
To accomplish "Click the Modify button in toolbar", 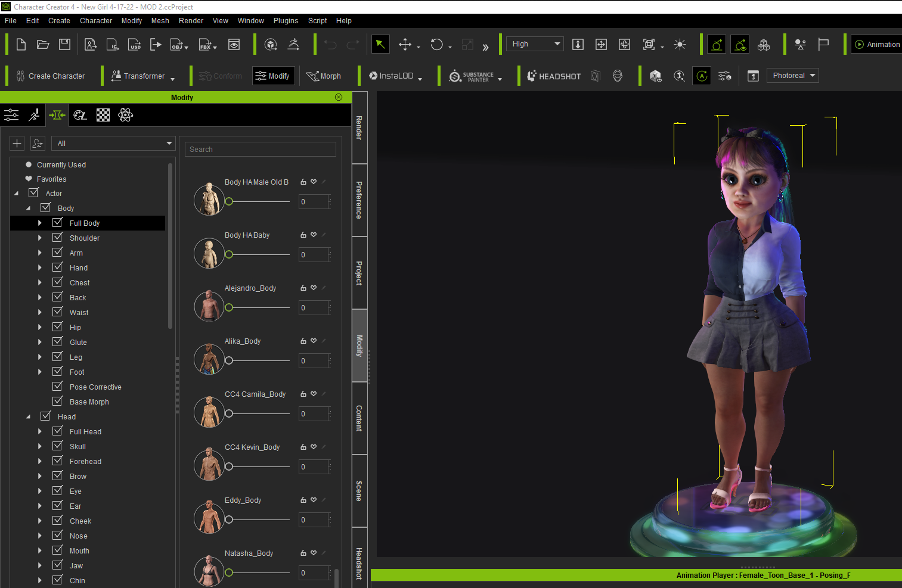I will tap(273, 76).
